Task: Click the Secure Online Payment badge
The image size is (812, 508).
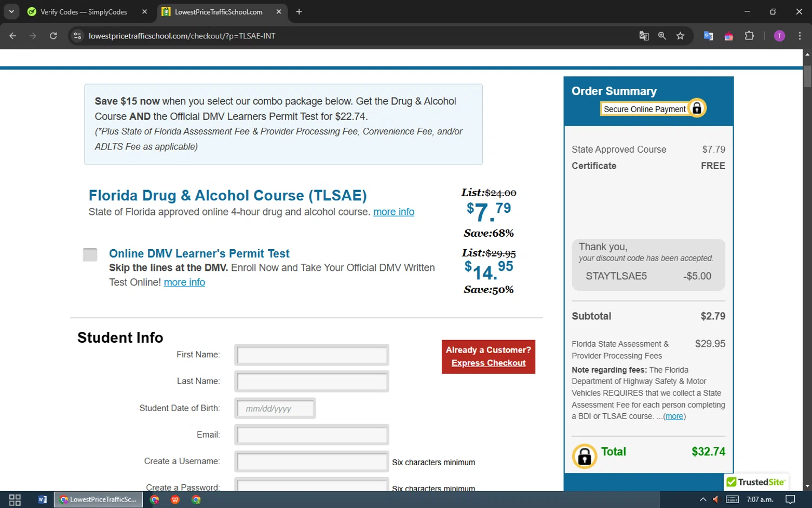Action: click(x=653, y=109)
